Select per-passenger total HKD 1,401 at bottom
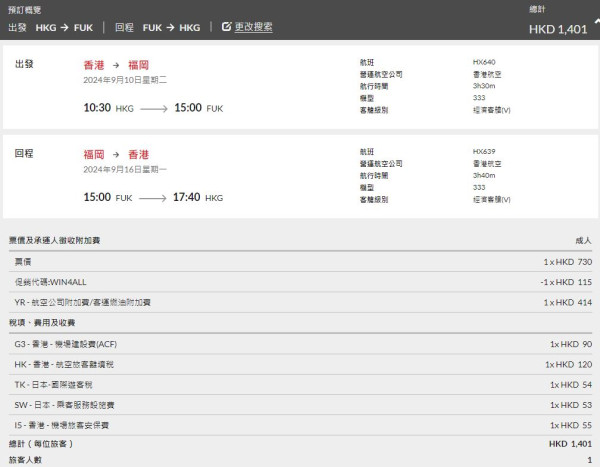600x467 pixels. pyautogui.click(x=570, y=444)
